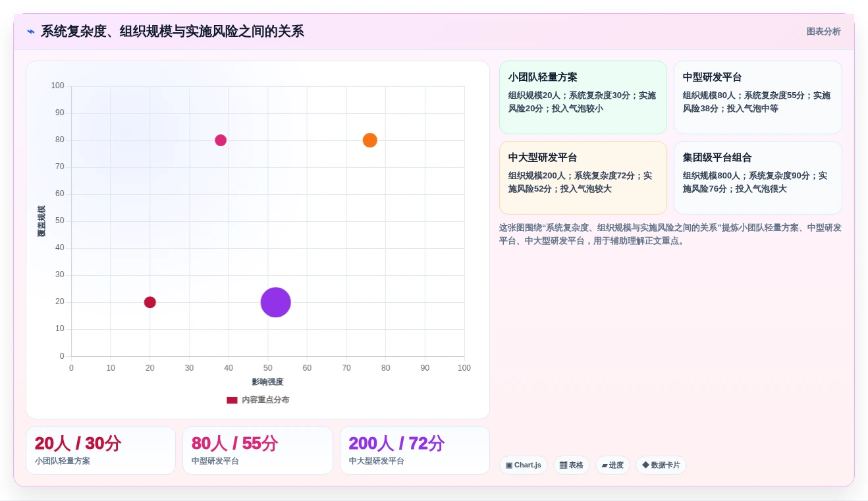Open the 集团级平台组合 info card

click(x=757, y=178)
